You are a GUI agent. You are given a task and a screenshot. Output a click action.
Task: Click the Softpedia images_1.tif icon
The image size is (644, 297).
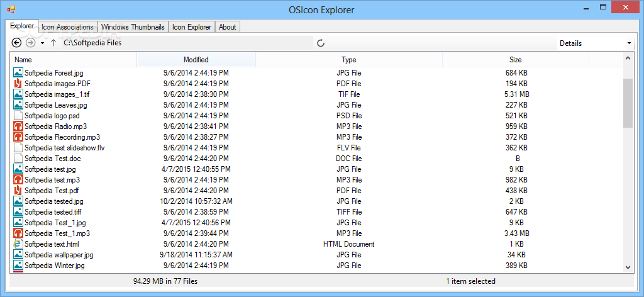tap(18, 94)
